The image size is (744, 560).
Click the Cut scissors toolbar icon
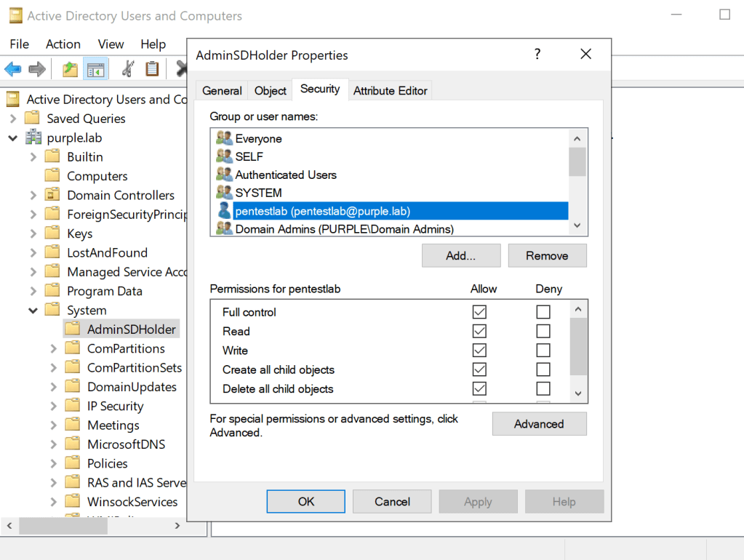(127, 69)
